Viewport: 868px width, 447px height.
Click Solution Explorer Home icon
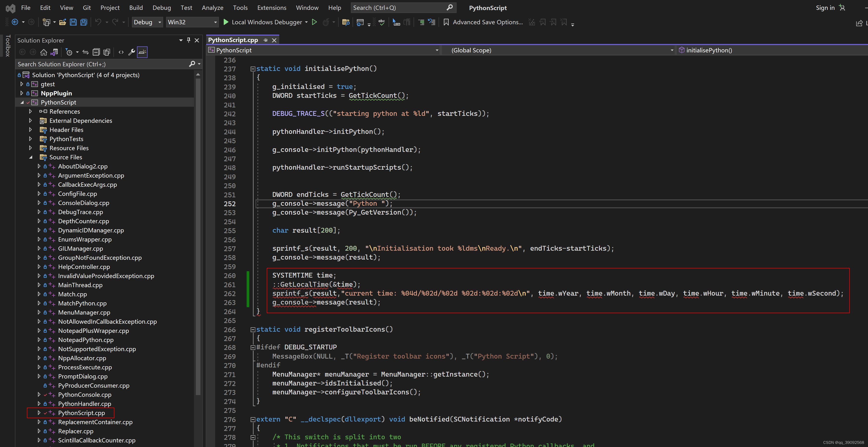point(43,52)
